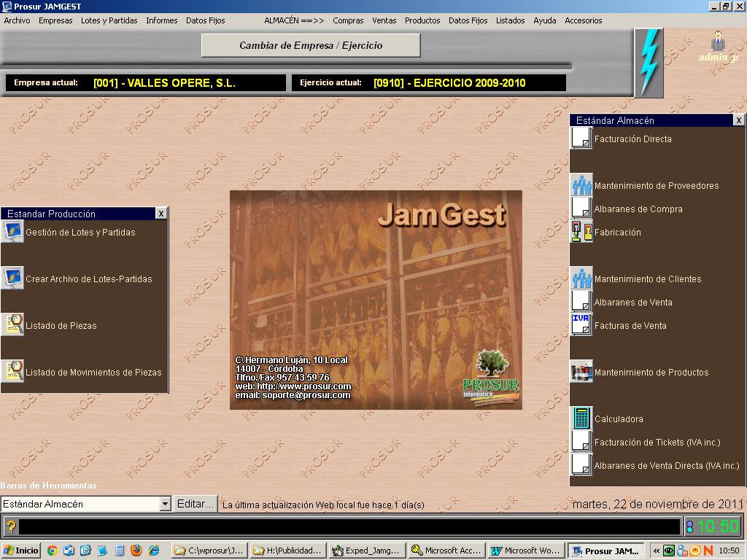This screenshot has width=747, height=560.
Task: Launch the Fabricación icon
Action: coord(581,232)
